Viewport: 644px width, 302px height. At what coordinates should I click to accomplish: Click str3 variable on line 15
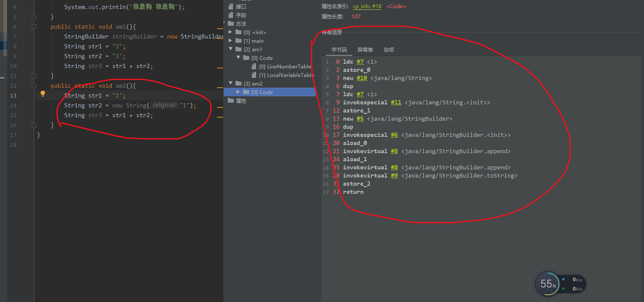pyautogui.click(x=95, y=115)
